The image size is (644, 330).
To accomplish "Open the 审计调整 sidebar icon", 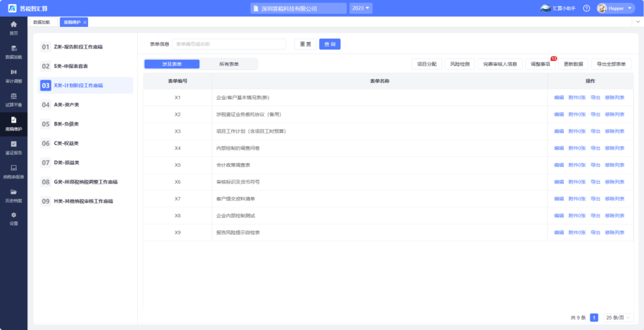I will [x=14, y=72].
